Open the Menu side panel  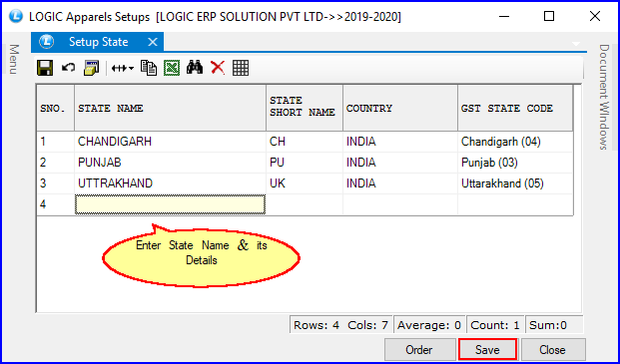point(14,59)
